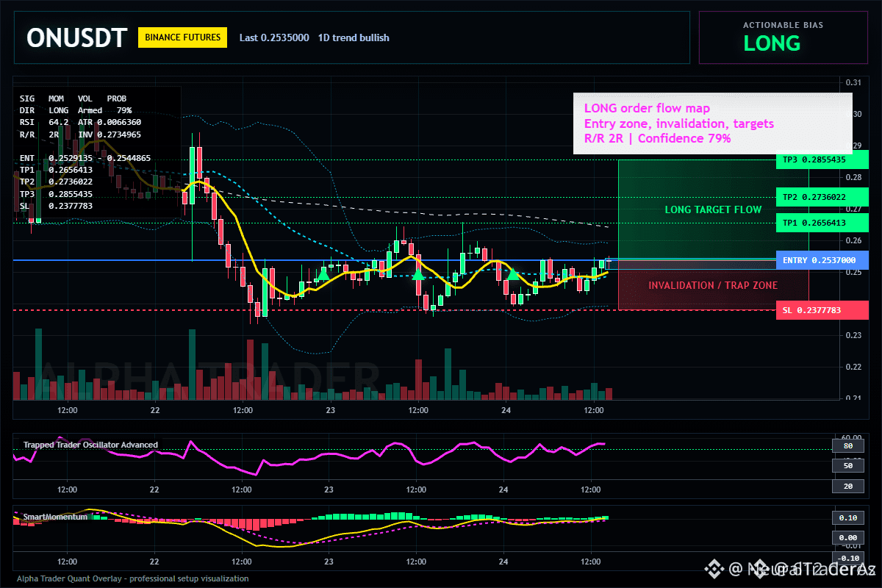Click the ENT 0.2529135 - 0.2544865 row
Viewport: 882px width, 588px height.
(85, 158)
